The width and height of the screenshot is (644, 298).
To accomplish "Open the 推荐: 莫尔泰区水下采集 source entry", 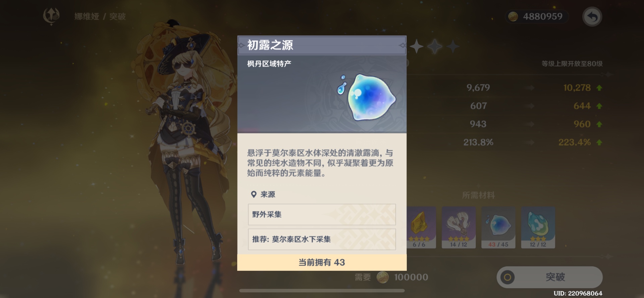I will (x=322, y=239).
